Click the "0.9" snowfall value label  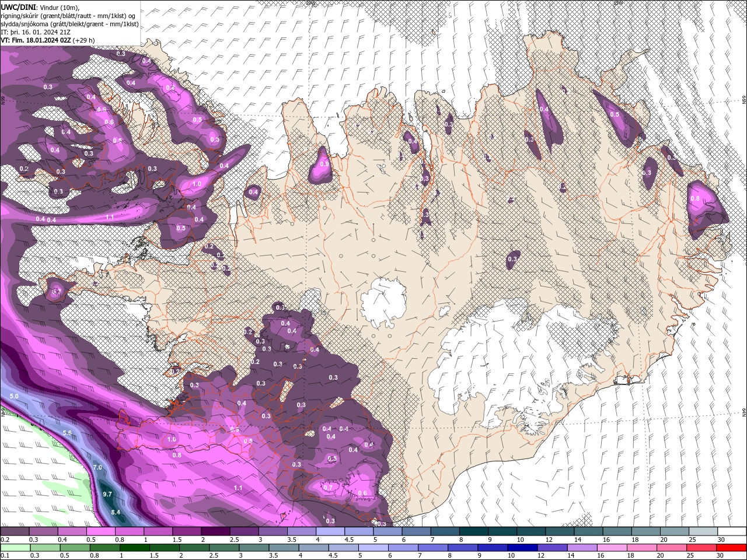[x=324, y=164]
